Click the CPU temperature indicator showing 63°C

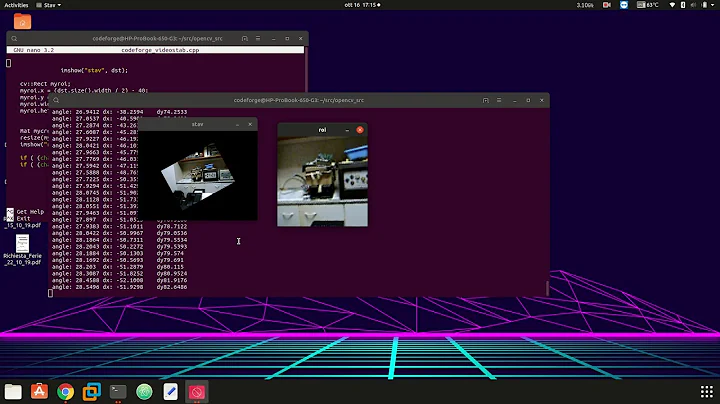(x=648, y=5)
